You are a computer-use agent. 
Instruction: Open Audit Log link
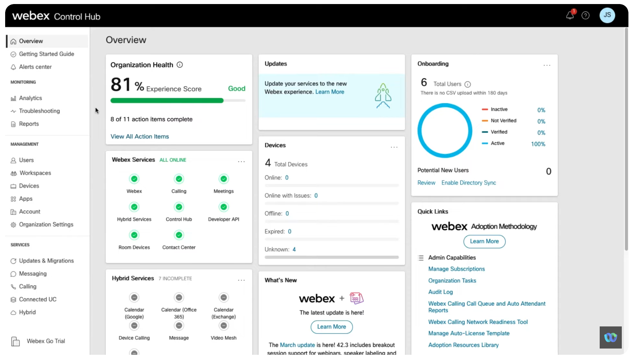pos(441,292)
